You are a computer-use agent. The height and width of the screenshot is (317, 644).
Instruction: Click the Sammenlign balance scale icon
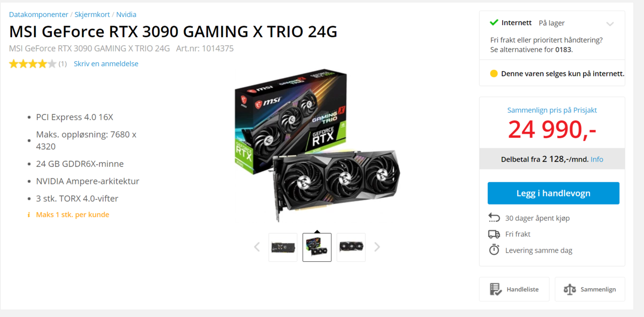point(570,289)
